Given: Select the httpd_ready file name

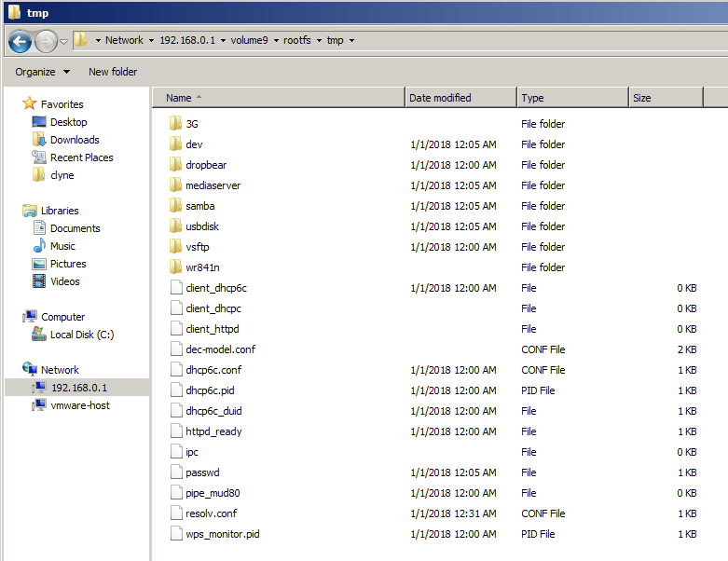Looking at the screenshot, I should pyautogui.click(x=213, y=431).
